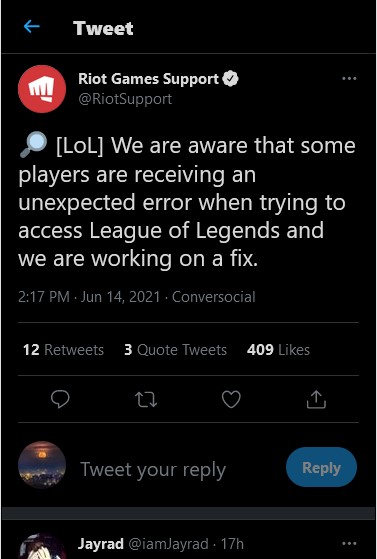Click the verified badge next to Riot Games Support
377x559 pixels.
click(x=231, y=79)
